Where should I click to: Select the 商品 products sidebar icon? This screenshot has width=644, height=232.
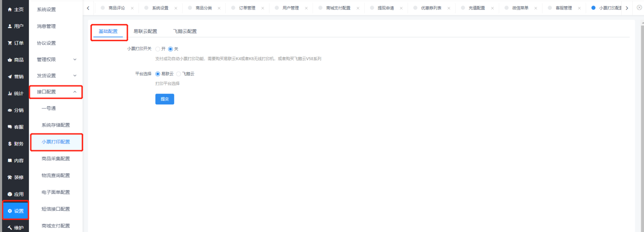[10, 60]
